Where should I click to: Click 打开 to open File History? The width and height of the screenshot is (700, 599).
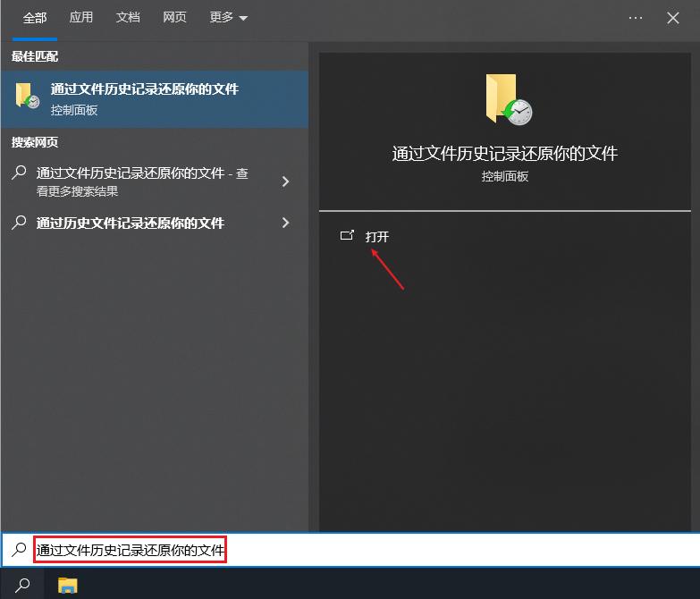point(376,237)
